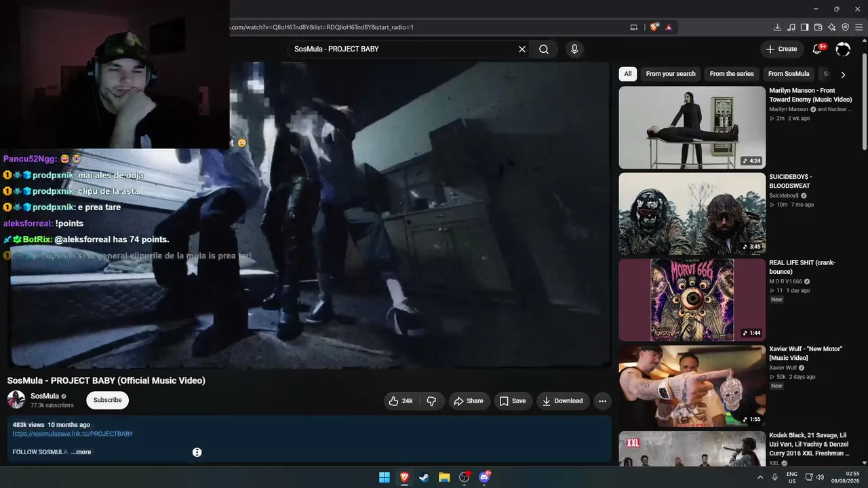Open REAL LIFE SHIT video thumbnail
The image size is (868, 488).
[x=692, y=300]
